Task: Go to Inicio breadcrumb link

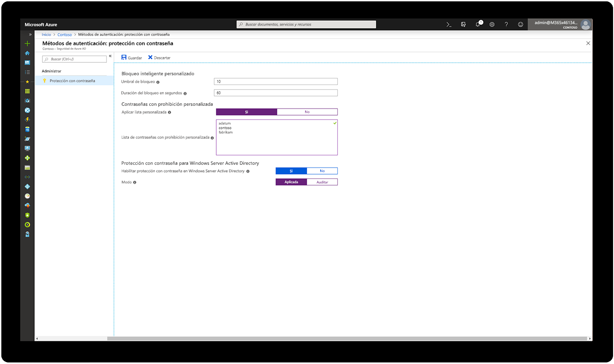Action: click(46, 34)
